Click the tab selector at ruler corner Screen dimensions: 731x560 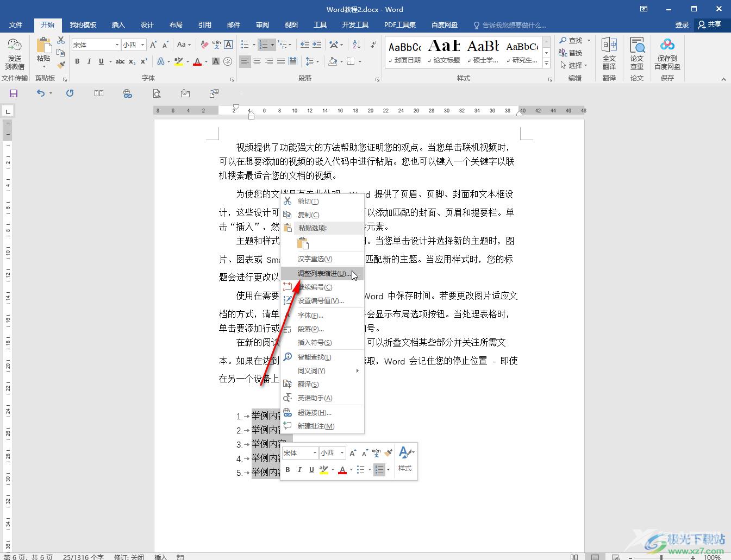(8, 112)
